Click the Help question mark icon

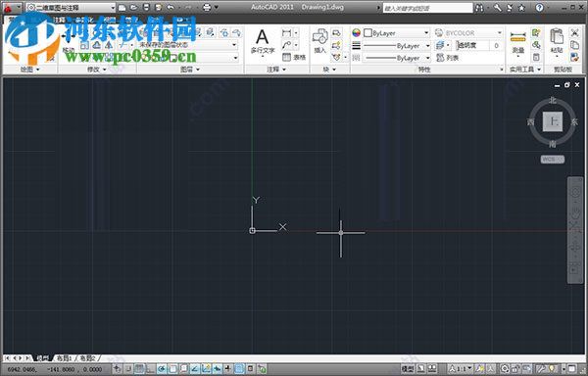[540, 8]
